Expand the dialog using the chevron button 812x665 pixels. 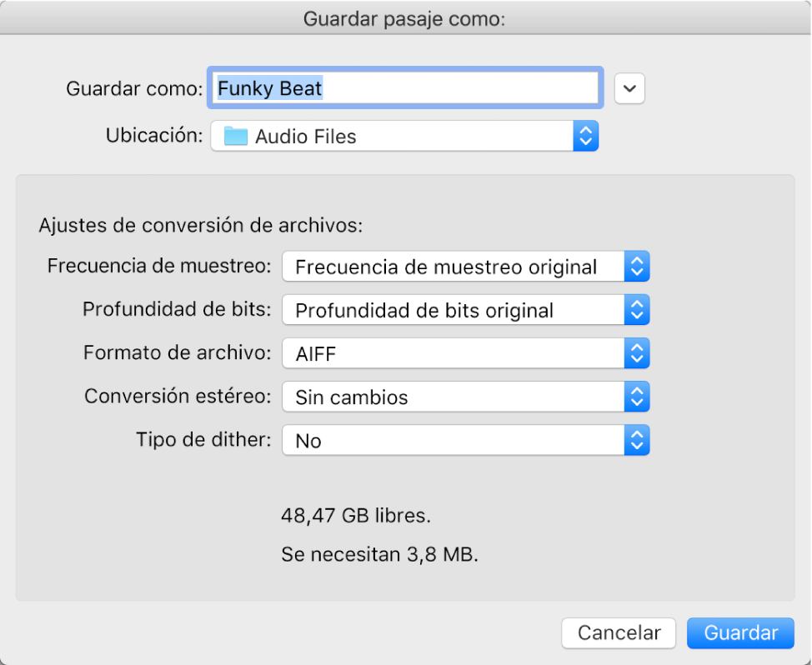tap(629, 87)
